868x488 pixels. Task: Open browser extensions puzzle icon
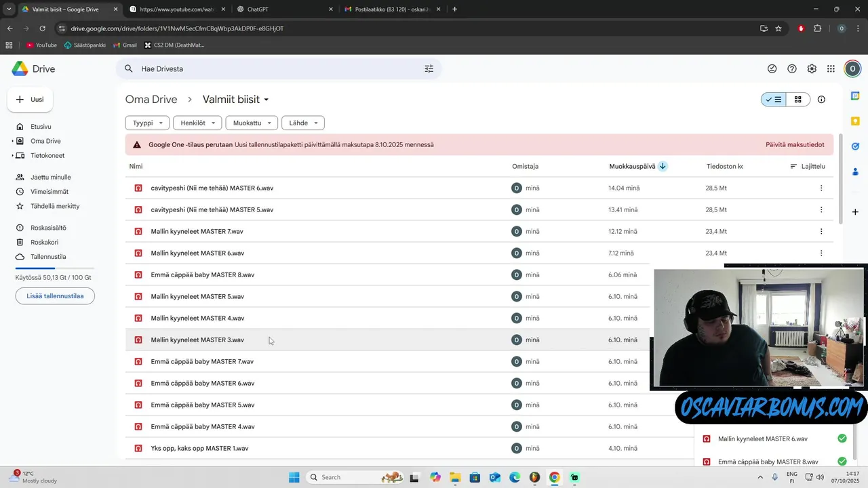(x=817, y=28)
